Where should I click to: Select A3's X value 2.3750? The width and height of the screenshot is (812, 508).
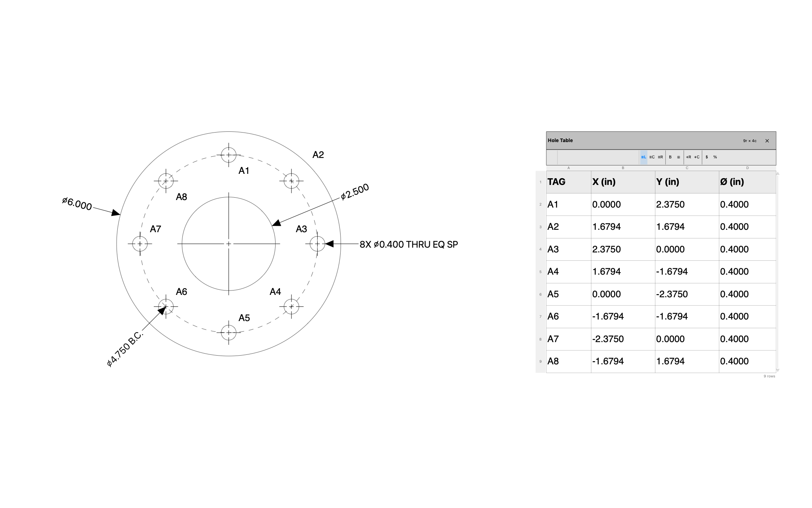pyautogui.click(x=623, y=250)
